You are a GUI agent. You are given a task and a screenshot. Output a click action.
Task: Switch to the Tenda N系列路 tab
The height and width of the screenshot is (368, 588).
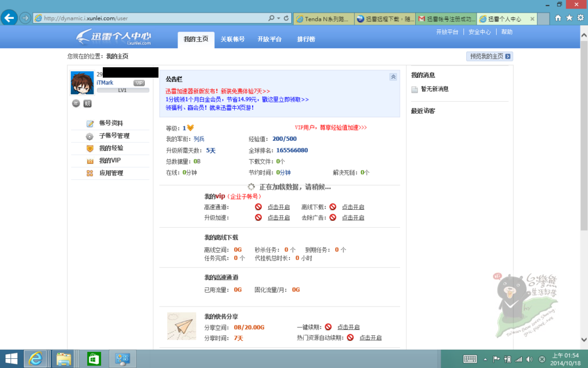coord(324,19)
